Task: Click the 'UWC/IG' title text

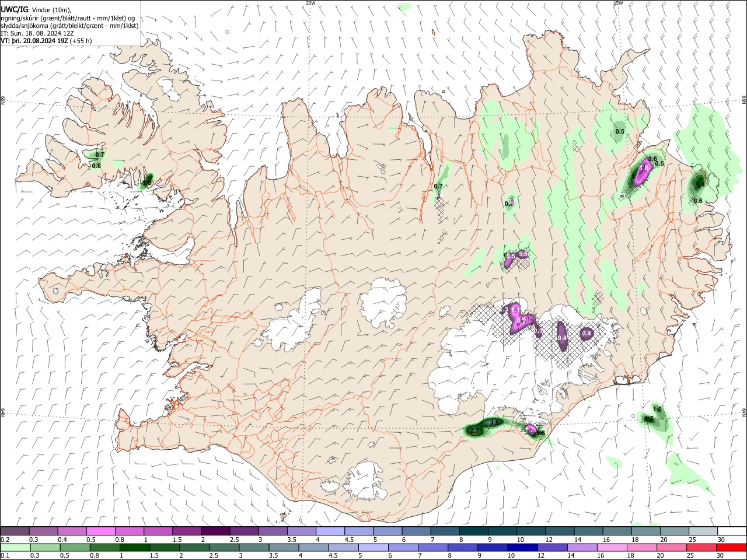Action: pyautogui.click(x=15, y=9)
